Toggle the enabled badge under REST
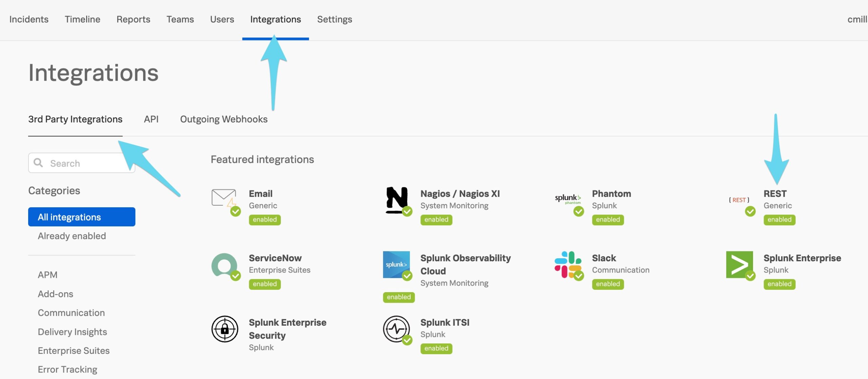The height and width of the screenshot is (379, 868). (779, 220)
